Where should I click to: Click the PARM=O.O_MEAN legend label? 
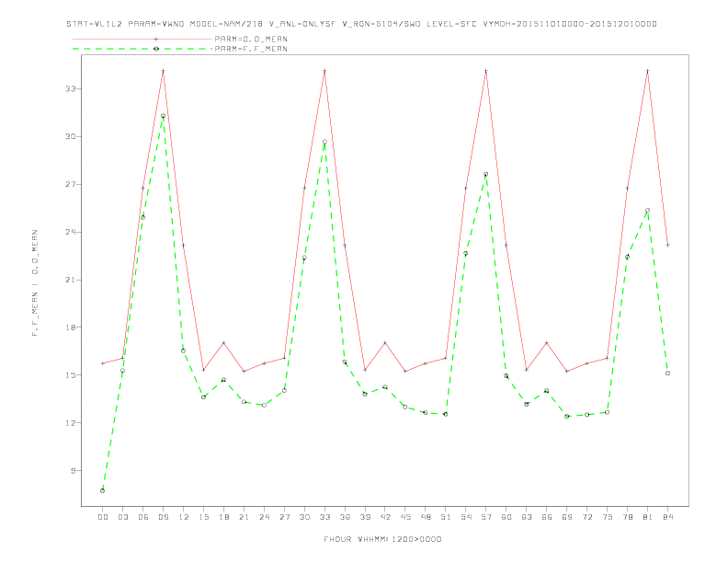(251, 39)
